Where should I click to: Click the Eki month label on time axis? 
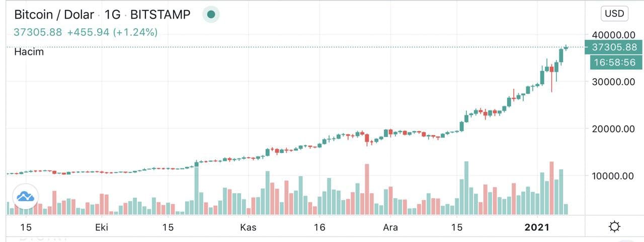[x=102, y=227]
